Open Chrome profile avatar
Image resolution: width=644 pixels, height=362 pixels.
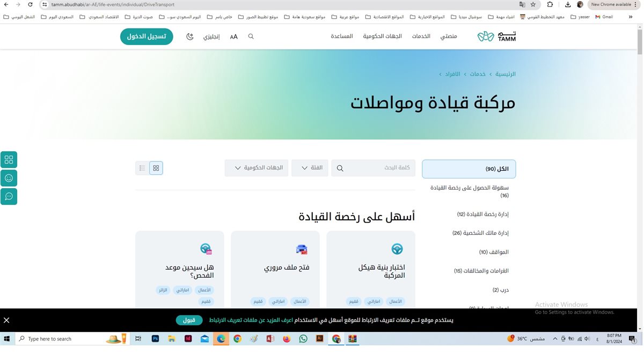[580, 4]
